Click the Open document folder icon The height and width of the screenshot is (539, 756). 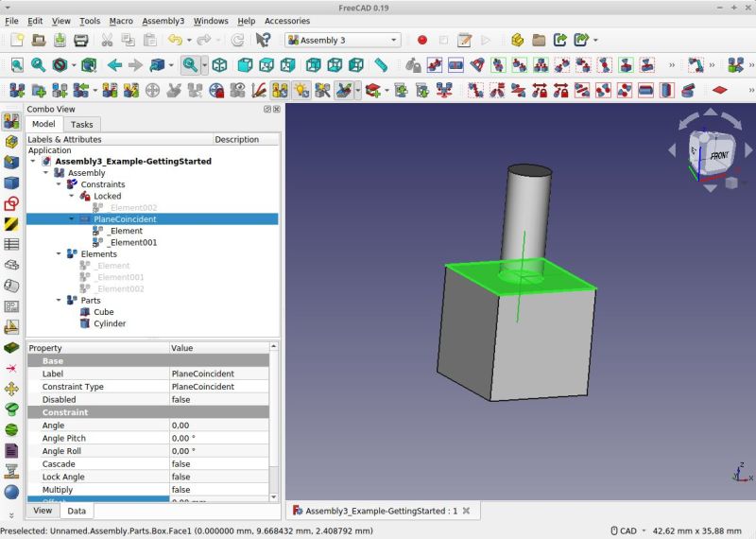click(x=38, y=40)
